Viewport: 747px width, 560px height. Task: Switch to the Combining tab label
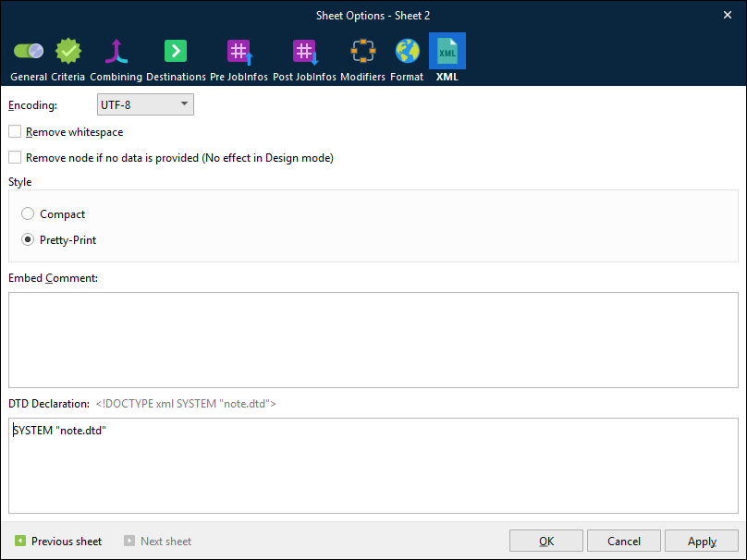coord(116,77)
